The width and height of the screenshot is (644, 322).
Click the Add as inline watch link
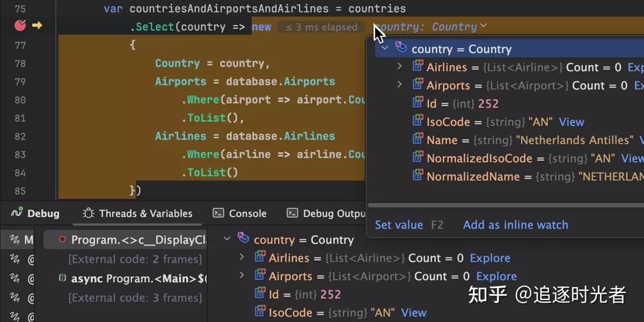pyautogui.click(x=515, y=225)
